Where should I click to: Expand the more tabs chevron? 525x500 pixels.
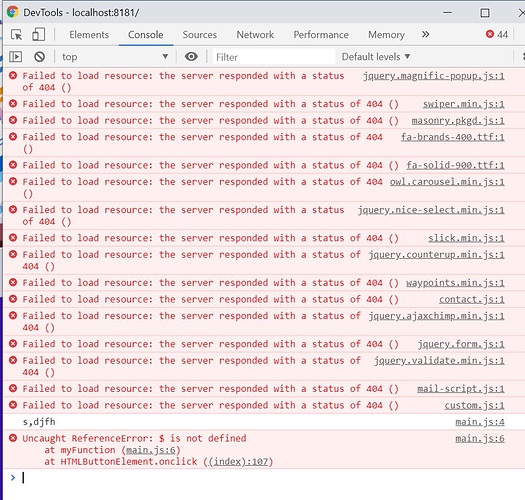425,34
